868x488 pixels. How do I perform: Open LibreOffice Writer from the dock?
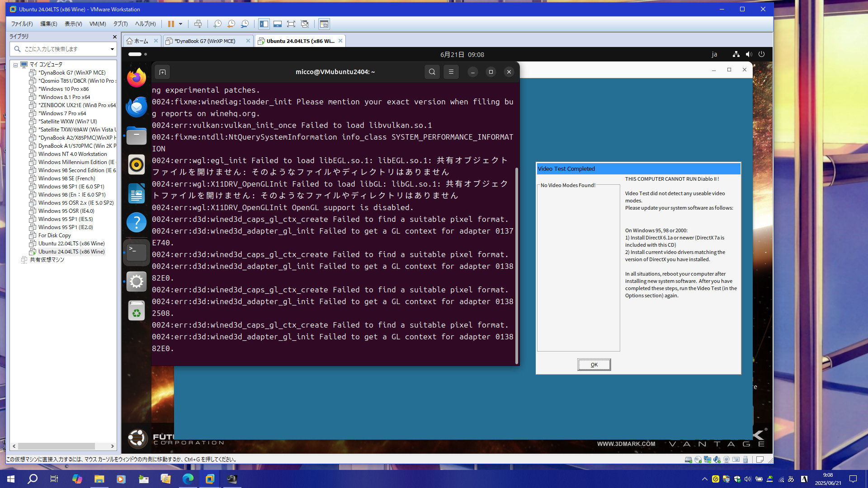(x=136, y=194)
